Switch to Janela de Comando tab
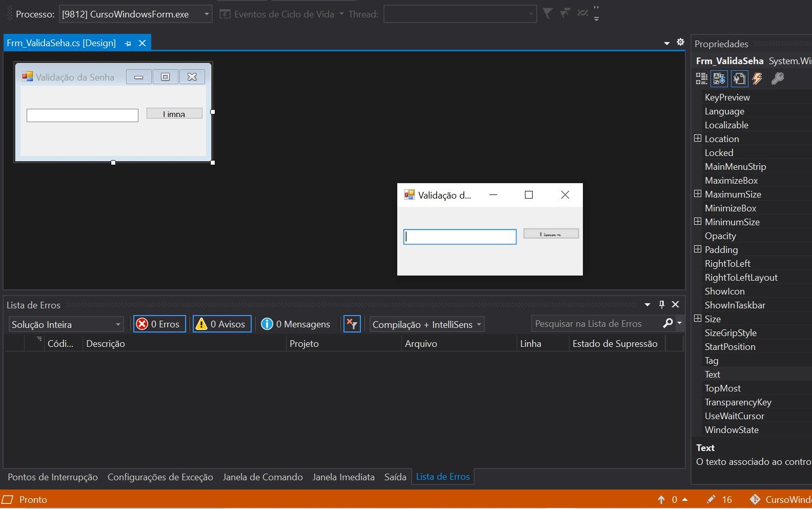The image size is (812, 509). pyautogui.click(x=262, y=477)
